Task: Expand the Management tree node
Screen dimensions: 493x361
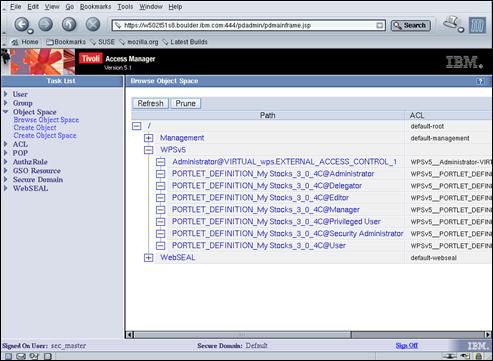Action: pos(149,138)
